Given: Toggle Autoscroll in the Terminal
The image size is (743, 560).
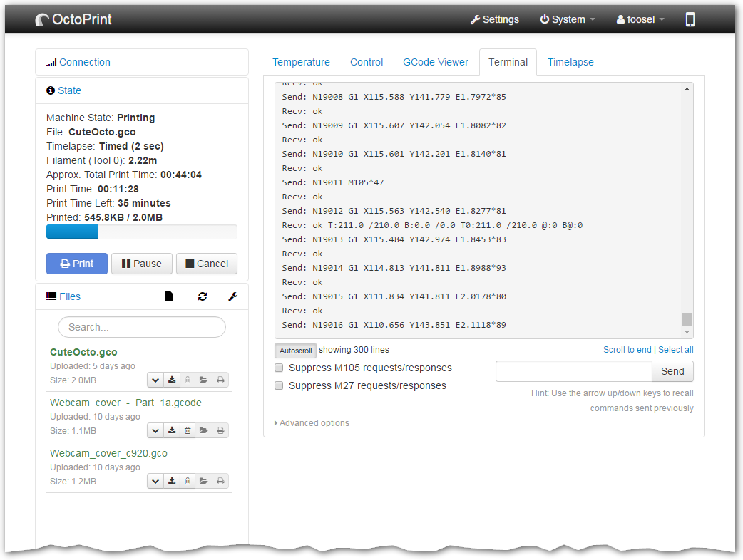Looking at the screenshot, I should tap(295, 350).
